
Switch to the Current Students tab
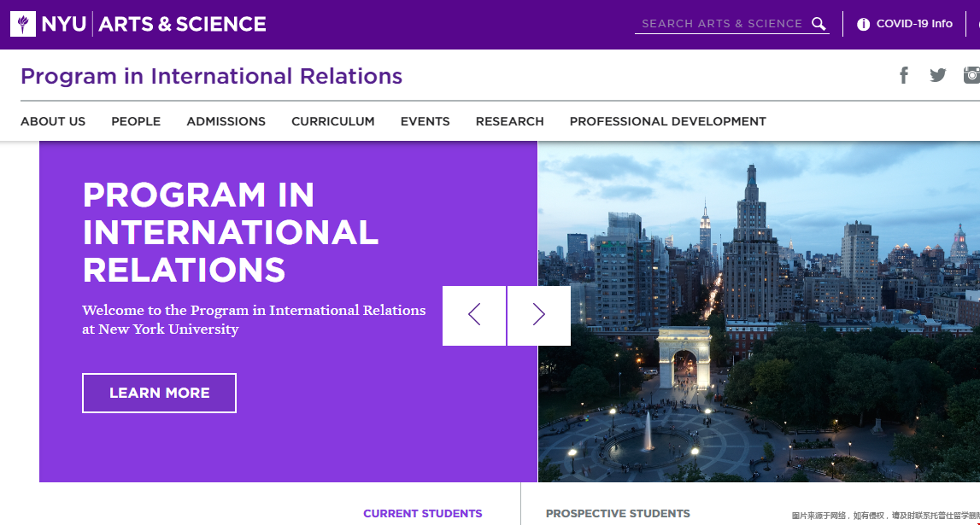pyautogui.click(x=422, y=513)
